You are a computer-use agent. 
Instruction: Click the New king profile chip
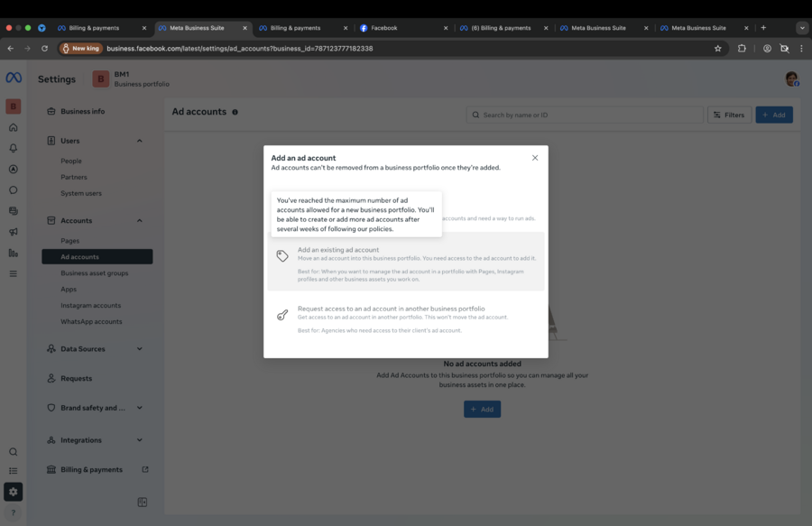click(x=80, y=49)
